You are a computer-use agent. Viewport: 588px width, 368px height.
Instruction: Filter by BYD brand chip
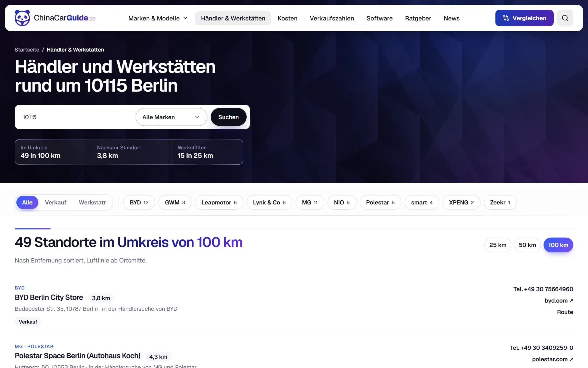point(139,202)
